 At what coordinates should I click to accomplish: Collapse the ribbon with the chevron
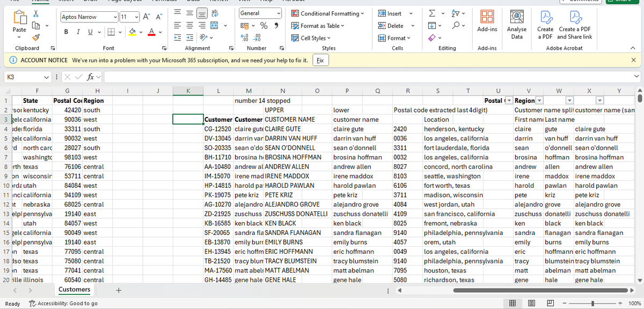pyautogui.click(x=633, y=48)
